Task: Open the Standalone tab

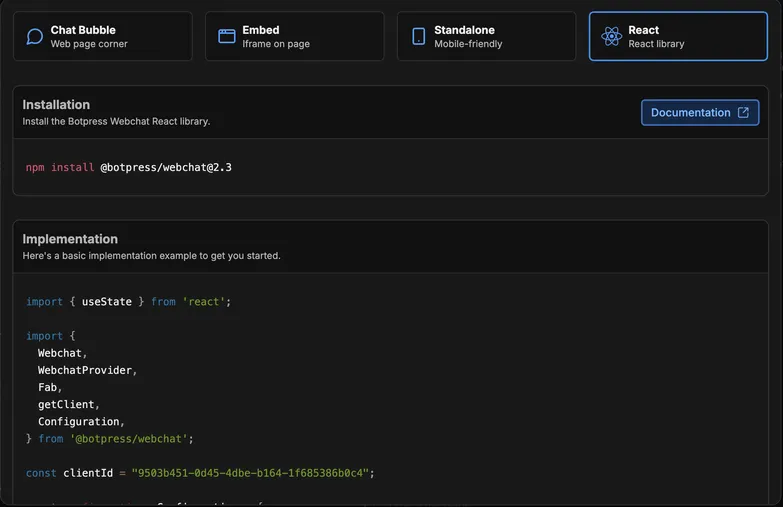Action: coord(486,36)
